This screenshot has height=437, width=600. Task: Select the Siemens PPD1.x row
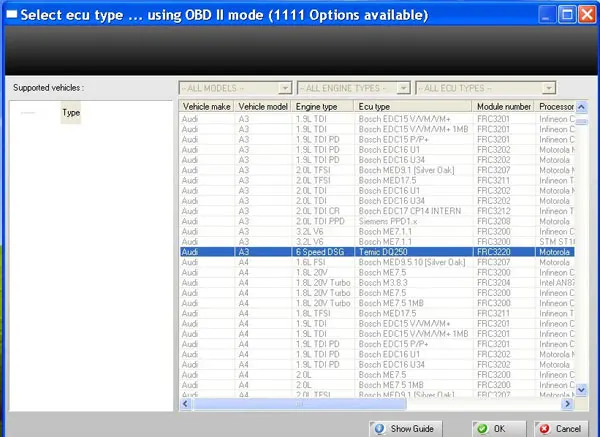point(377,221)
